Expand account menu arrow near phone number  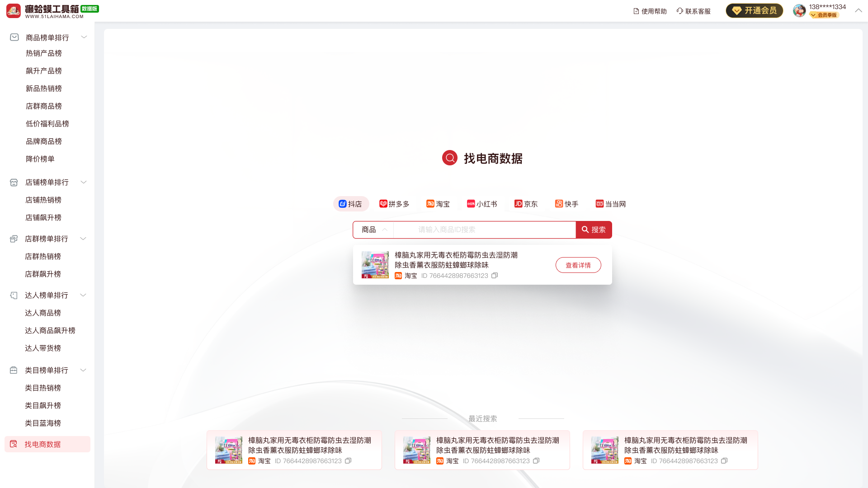click(858, 10)
